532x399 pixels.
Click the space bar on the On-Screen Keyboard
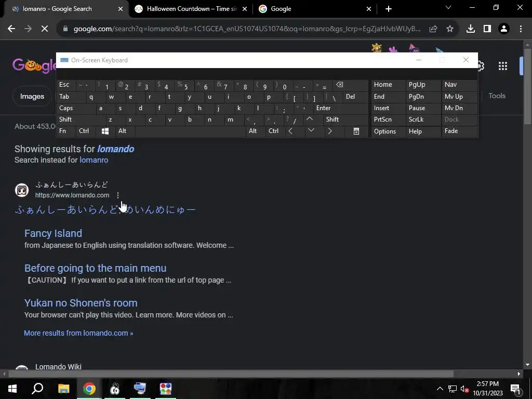click(190, 131)
